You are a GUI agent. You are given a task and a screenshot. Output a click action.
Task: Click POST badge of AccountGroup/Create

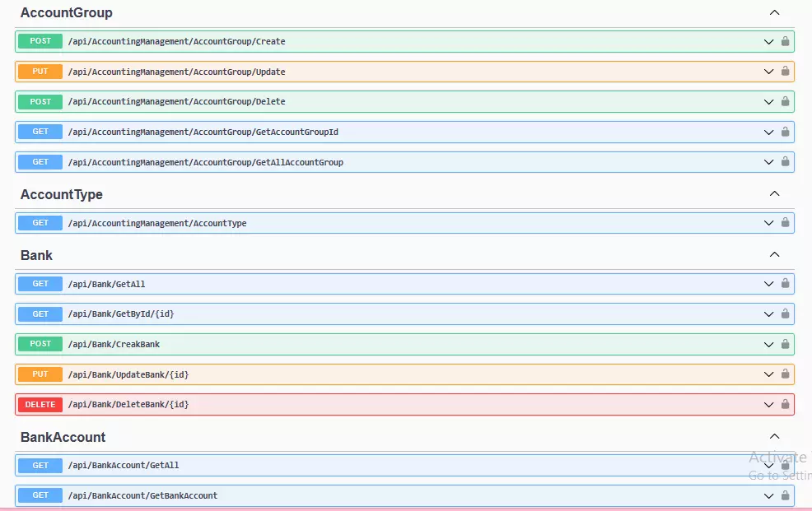click(x=40, y=41)
